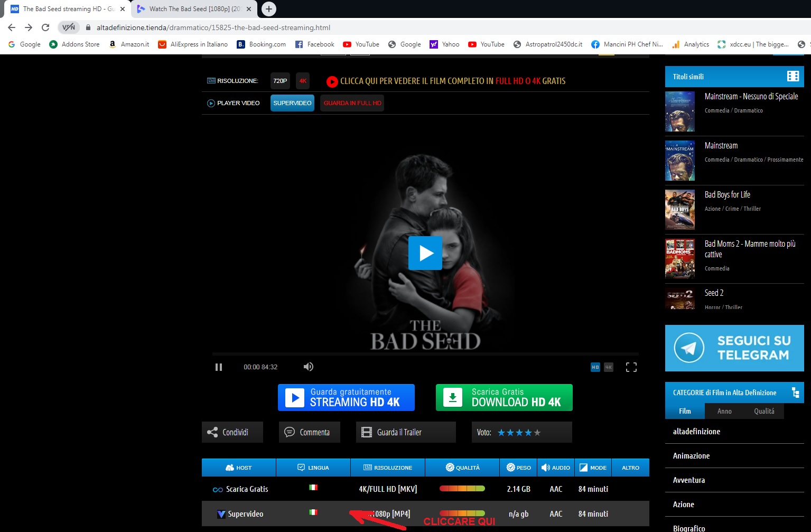Toggle 4K quality badge in player
This screenshot has width=811, height=532.
(609, 367)
